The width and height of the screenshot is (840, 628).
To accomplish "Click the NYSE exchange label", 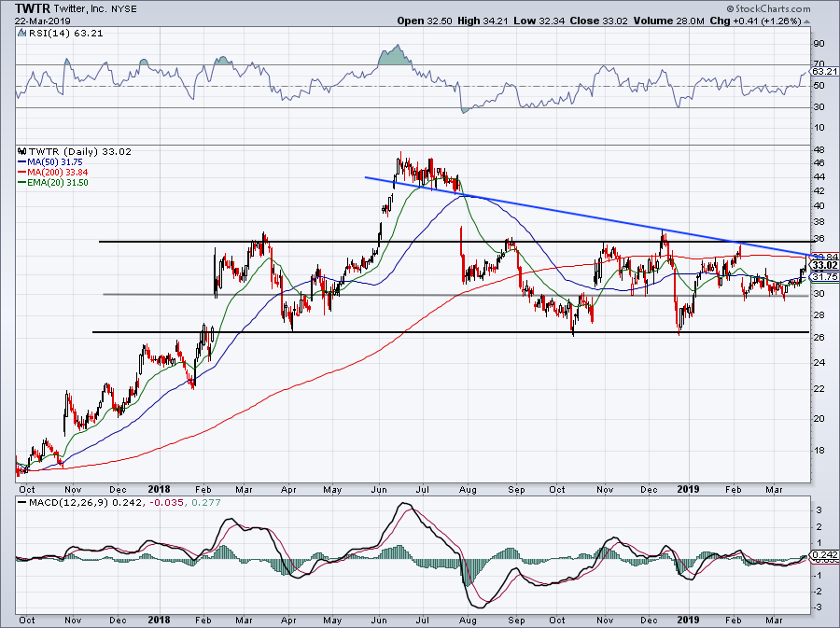I will [124, 9].
